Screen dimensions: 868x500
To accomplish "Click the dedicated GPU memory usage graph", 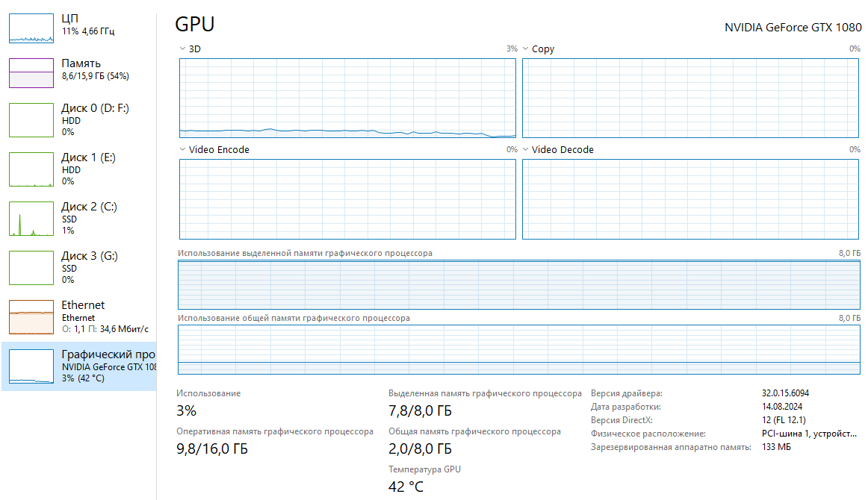I will (x=519, y=284).
